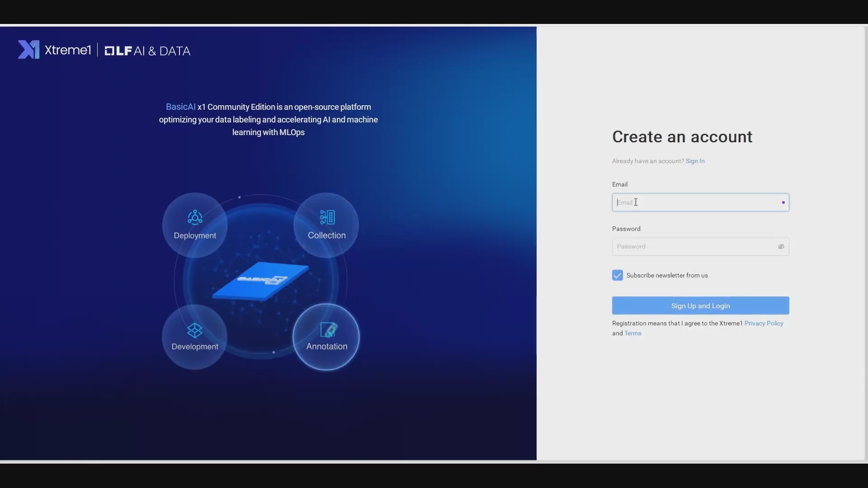Click the central BasicAI chip graphic

tap(261, 281)
